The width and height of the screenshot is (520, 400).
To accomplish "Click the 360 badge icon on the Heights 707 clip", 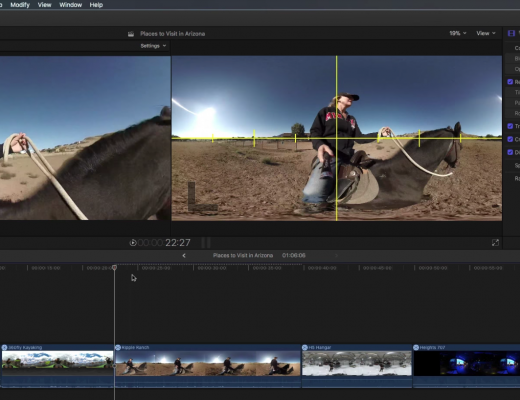I will coord(416,347).
